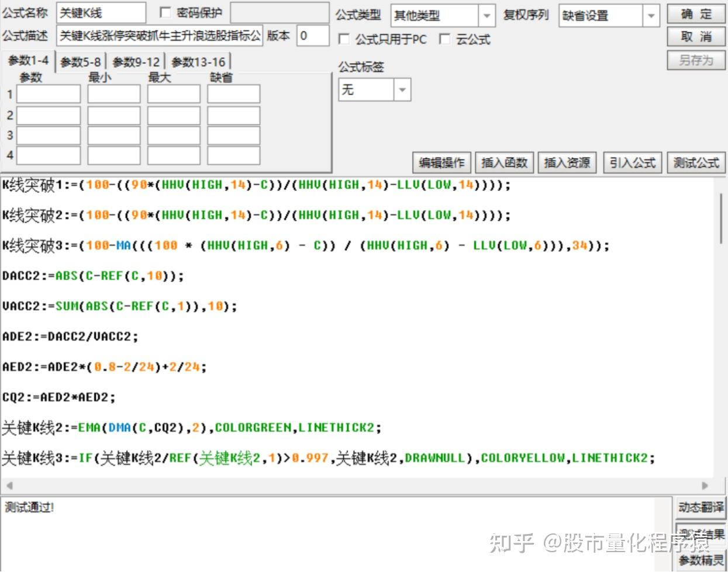Click code line 关键K线3 with COLORYELLOW
Image resolution: width=728 pixels, height=572 pixels.
coord(329,458)
